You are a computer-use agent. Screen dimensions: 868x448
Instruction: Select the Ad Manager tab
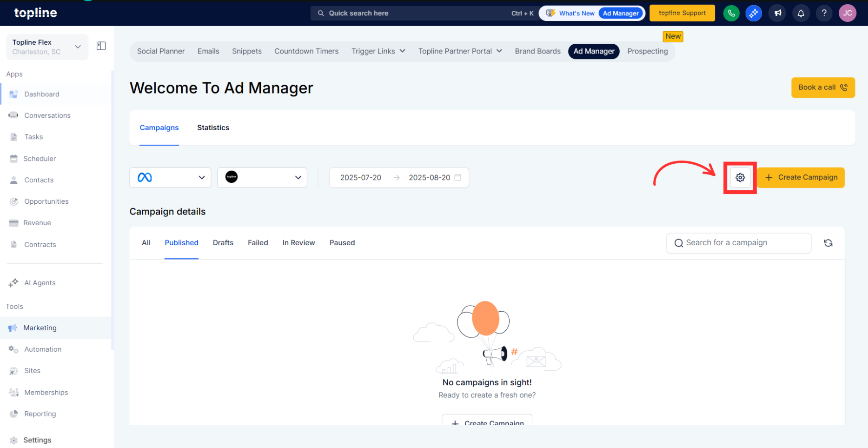594,51
